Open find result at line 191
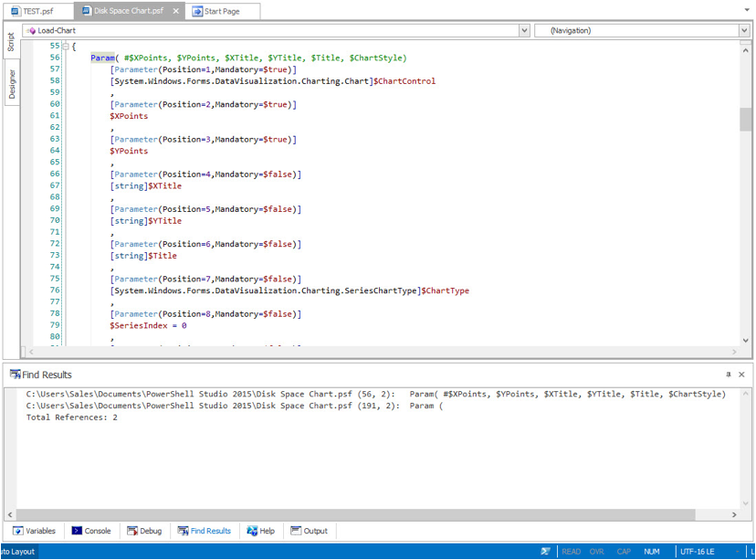The height and width of the screenshot is (560, 756). click(235, 406)
